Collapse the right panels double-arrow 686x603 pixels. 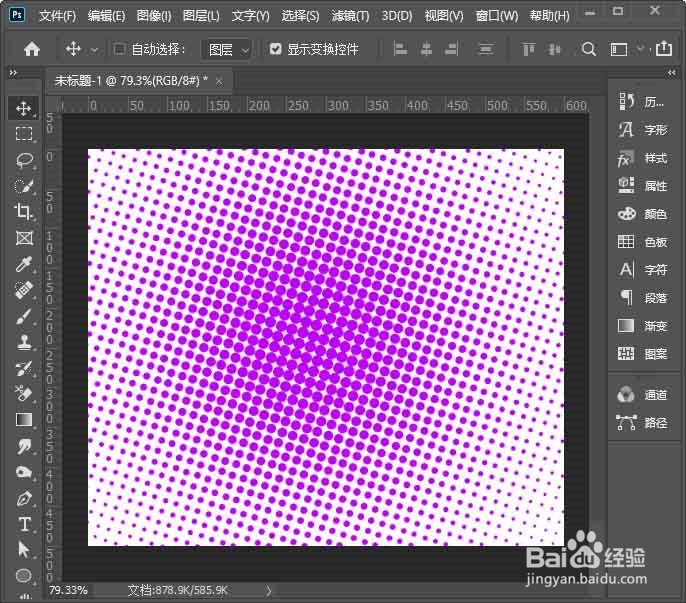(x=672, y=72)
